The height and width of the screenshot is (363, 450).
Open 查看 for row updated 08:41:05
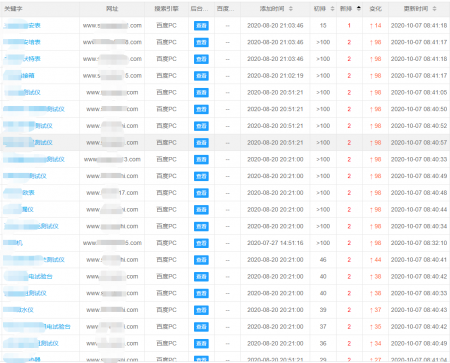[201, 92]
